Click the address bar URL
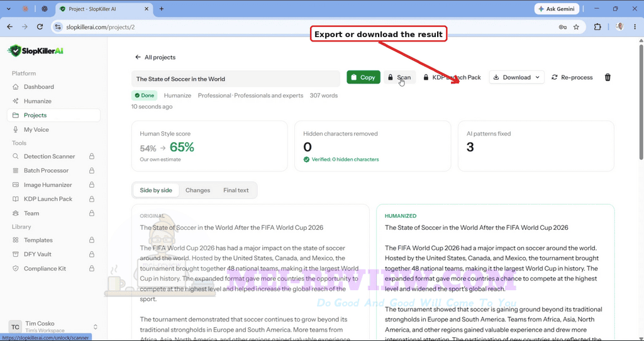Image resolution: width=644 pixels, height=341 pixels. (x=100, y=27)
